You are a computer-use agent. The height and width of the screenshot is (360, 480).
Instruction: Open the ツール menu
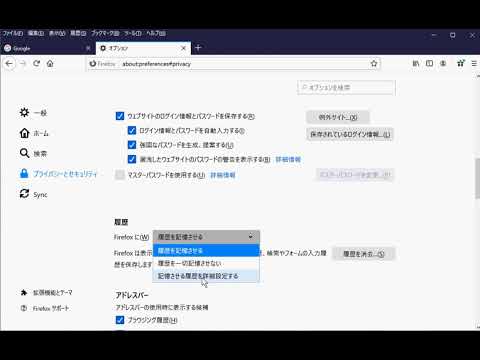133,33
